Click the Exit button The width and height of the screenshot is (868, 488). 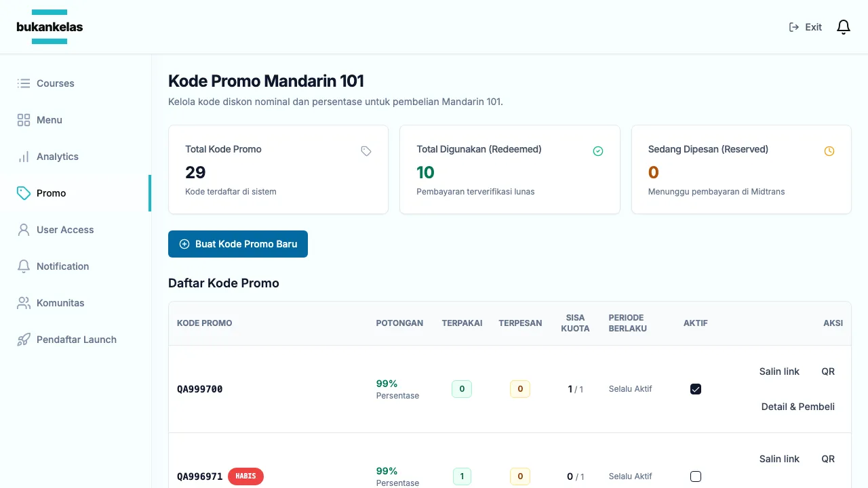[806, 27]
